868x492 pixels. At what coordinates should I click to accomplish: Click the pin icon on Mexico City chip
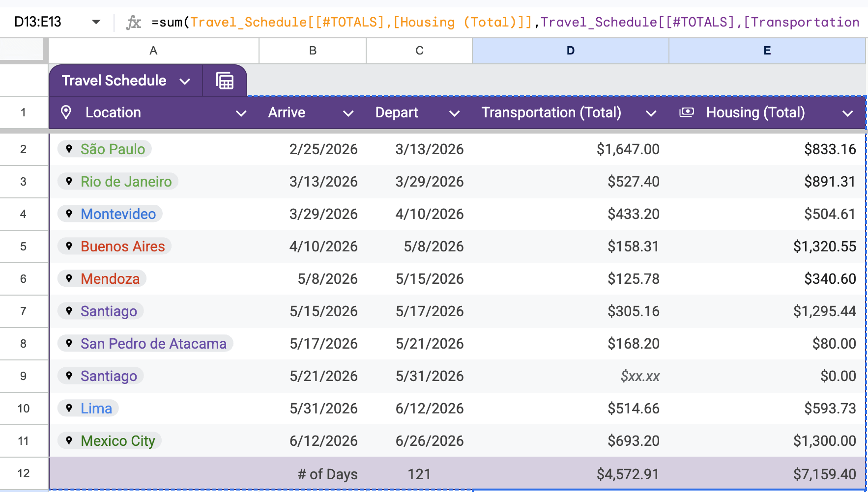pos(69,440)
